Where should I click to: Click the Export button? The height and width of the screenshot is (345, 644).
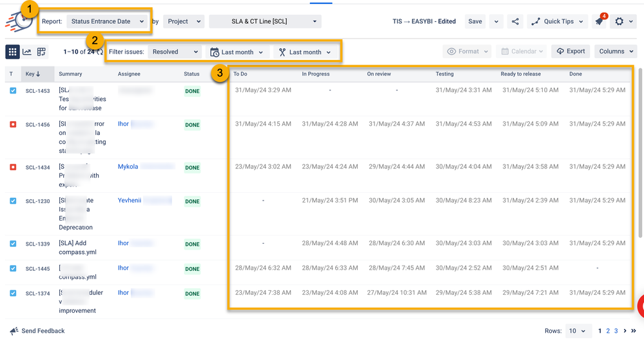tap(571, 52)
